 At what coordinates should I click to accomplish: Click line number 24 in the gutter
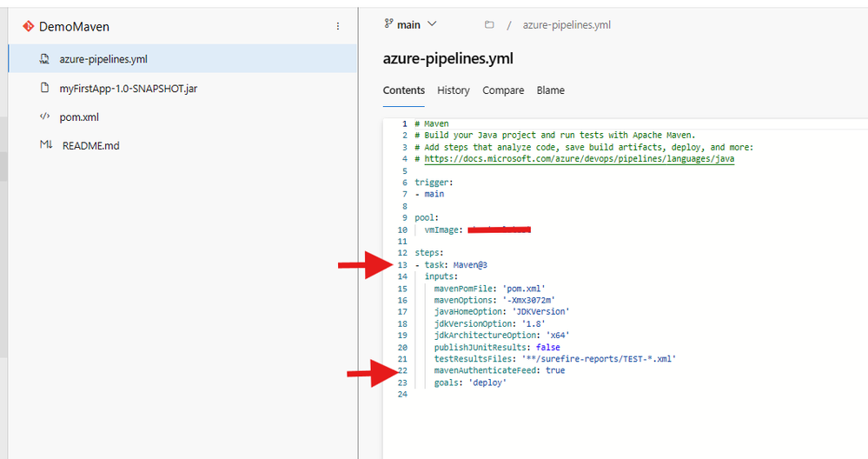coord(402,394)
